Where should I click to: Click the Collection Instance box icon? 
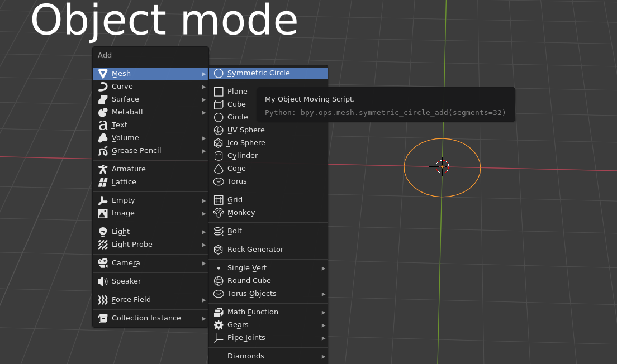click(x=103, y=318)
